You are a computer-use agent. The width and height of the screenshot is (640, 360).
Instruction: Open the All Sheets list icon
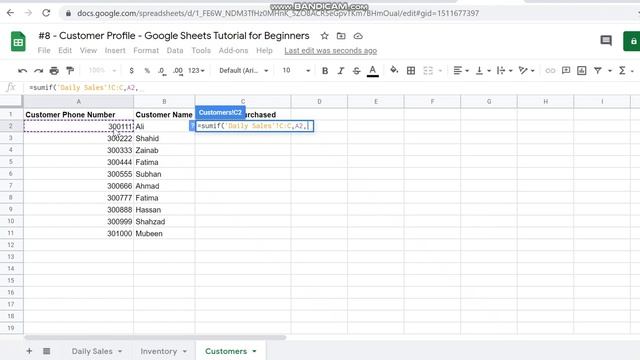[47, 351]
